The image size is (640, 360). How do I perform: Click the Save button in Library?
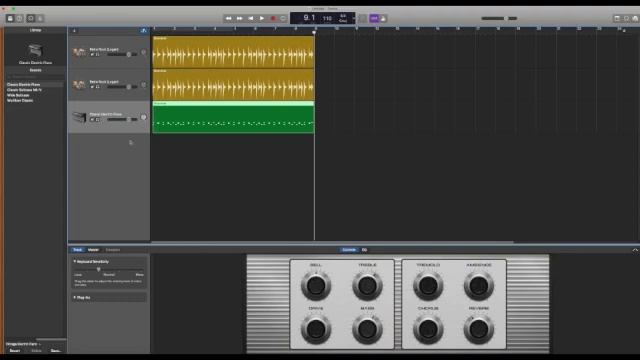click(x=56, y=351)
